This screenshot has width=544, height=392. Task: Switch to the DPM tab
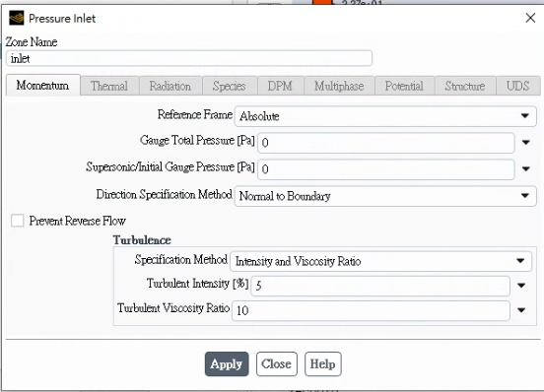[280, 86]
